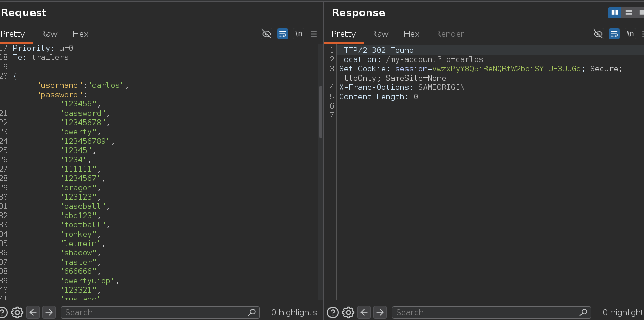Focus the Response panel Search field
This screenshot has height=320, width=644.
[x=491, y=312]
